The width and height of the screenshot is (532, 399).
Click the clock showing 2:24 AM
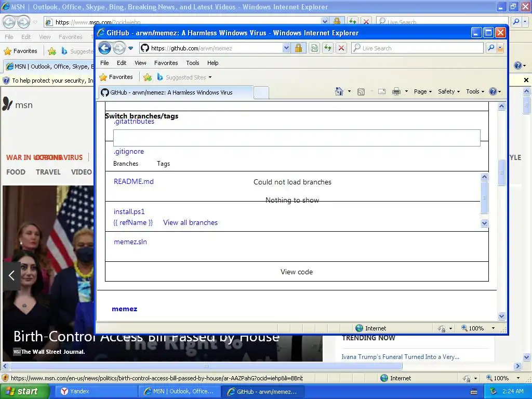pyautogui.click(x=513, y=391)
